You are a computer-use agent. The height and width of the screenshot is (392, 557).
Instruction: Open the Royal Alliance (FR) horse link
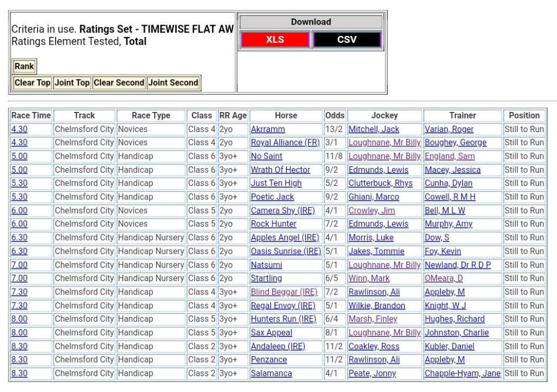(285, 142)
